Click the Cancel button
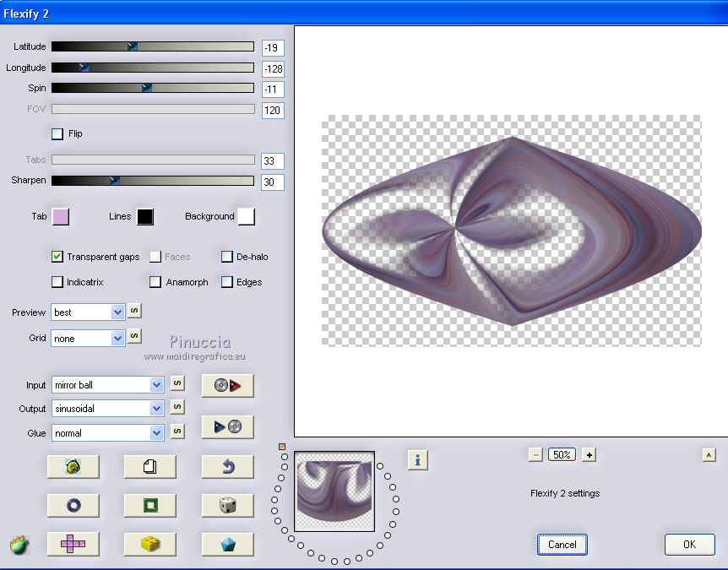Screen dimensions: 728x570 [562, 545]
